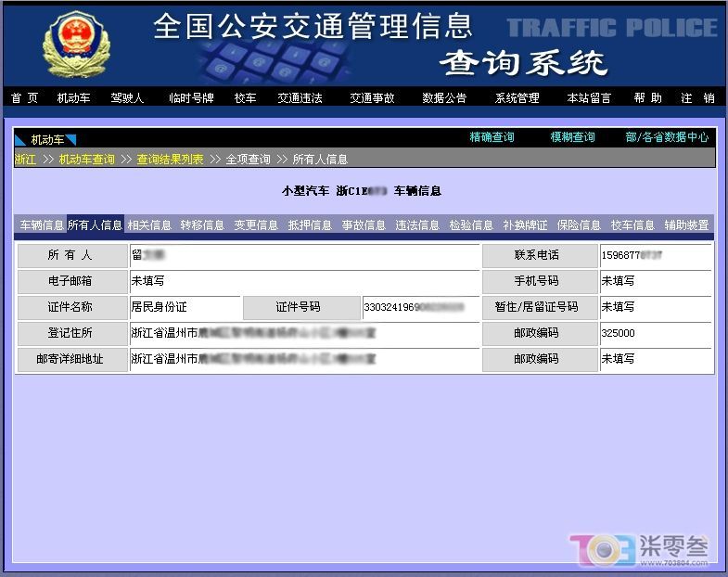Select the 抵押信息 tab

[310, 225]
